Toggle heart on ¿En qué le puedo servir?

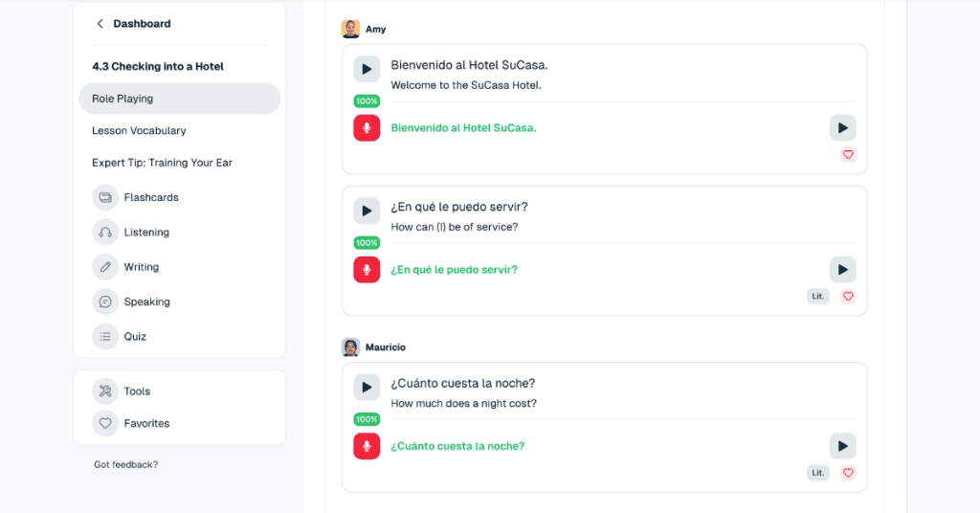coord(848,296)
